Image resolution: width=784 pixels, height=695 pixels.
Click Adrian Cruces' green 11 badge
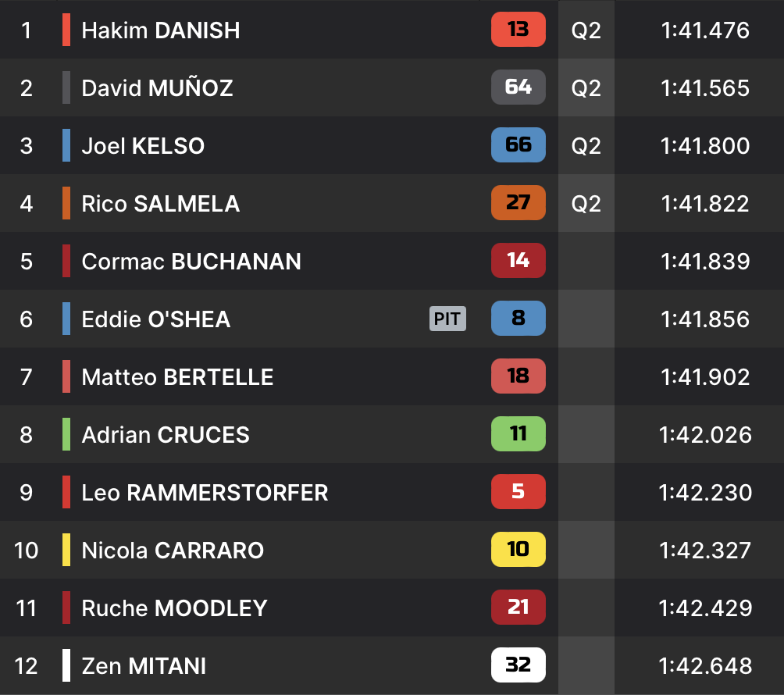point(518,434)
